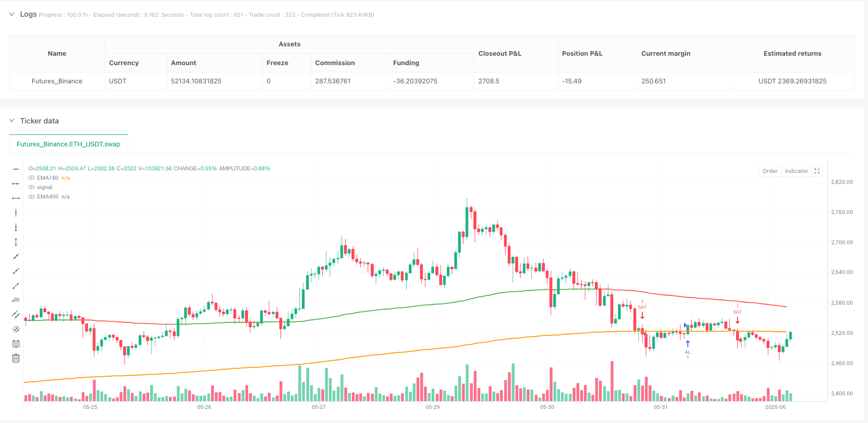Select the horizontal straight line drawing tool
This screenshot has height=423, width=868.
pyautogui.click(x=16, y=169)
